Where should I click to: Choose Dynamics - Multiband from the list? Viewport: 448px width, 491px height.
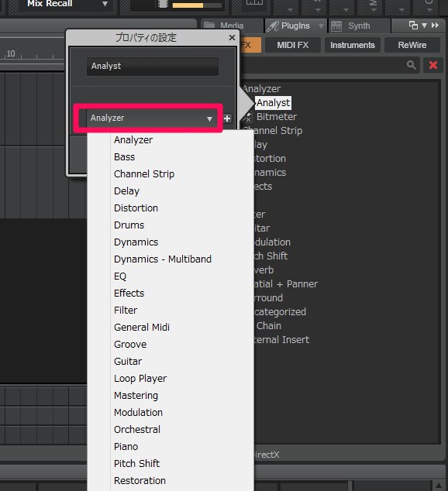pos(163,259)
